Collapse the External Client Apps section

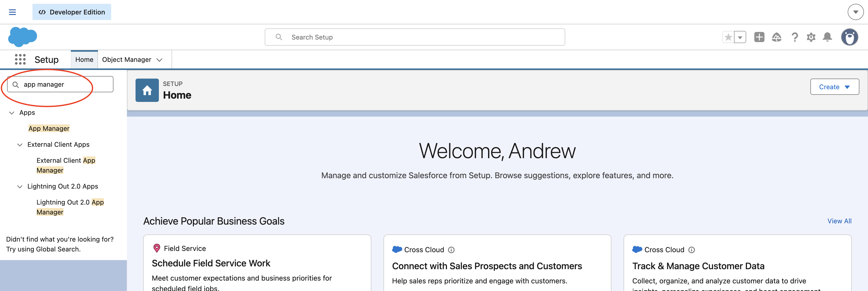point(20,145)
